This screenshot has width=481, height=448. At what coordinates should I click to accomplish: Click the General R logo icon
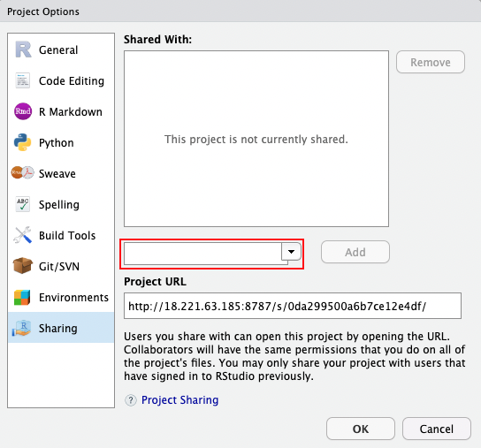pyautogui.click(x=23, y=49)
